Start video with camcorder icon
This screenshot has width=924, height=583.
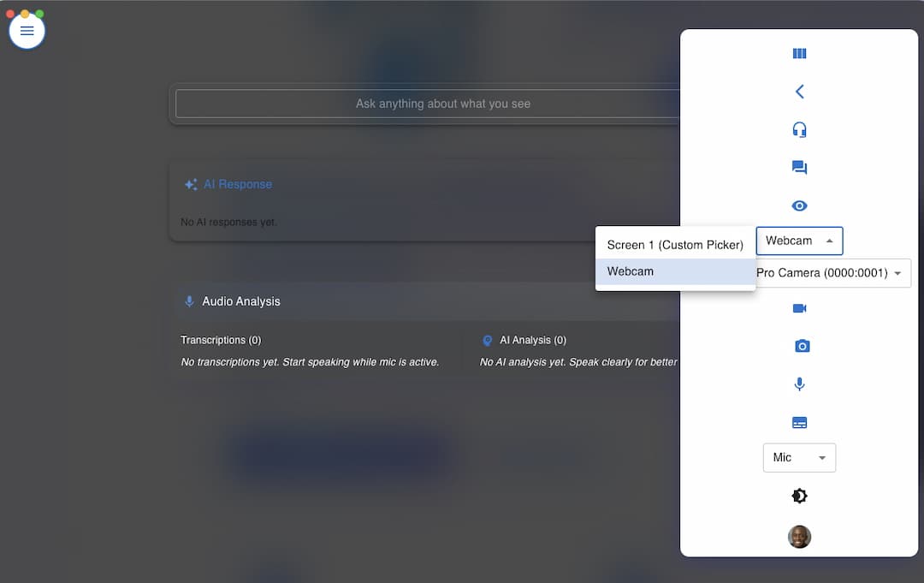point(799,308)
